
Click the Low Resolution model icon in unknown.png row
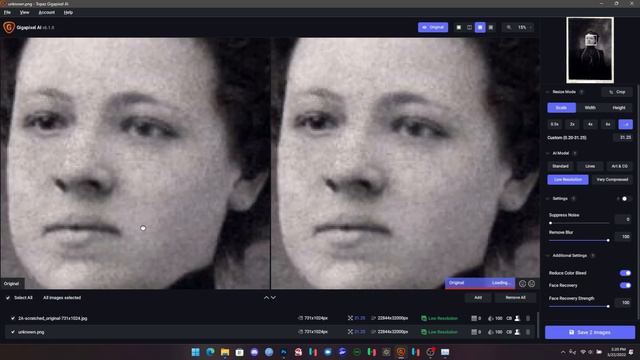pyautogui.click(x=424, y=332)
